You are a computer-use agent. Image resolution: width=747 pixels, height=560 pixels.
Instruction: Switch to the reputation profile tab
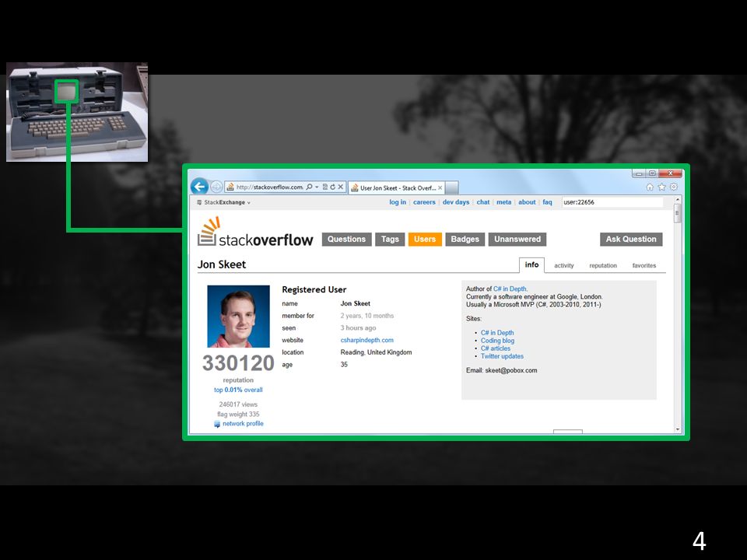(603, 266)
